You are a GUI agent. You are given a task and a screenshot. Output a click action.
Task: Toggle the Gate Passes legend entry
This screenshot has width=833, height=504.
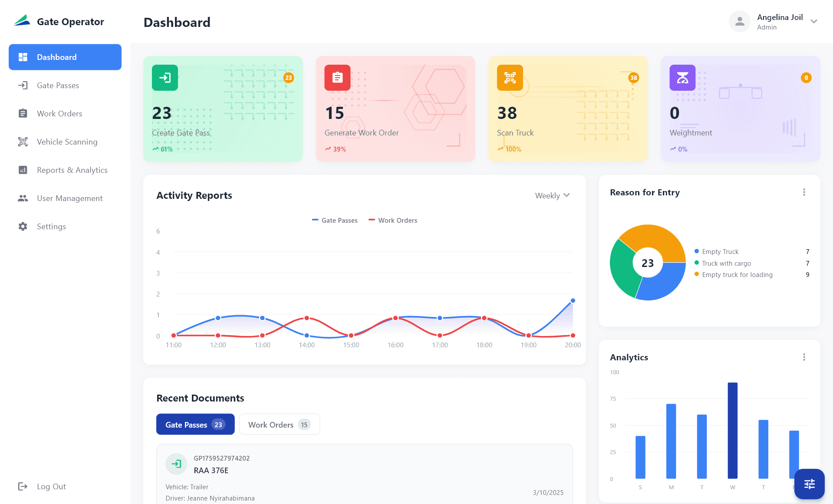coord(334,220)
